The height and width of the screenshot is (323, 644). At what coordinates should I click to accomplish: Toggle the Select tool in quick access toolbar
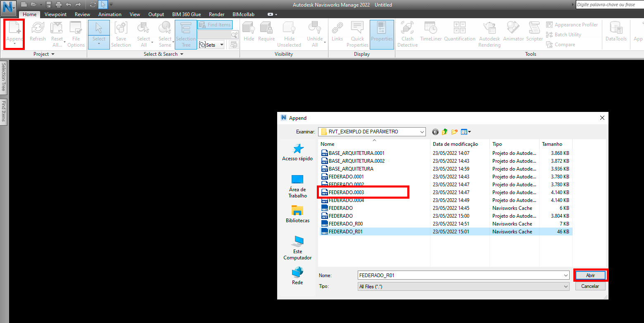pyautogui.click(x=103, y=5)
